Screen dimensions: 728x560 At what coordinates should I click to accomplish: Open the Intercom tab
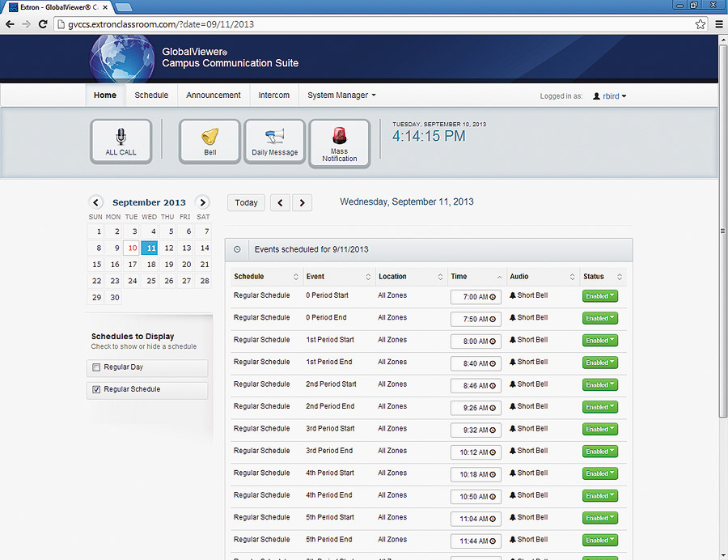pos(274,95)
